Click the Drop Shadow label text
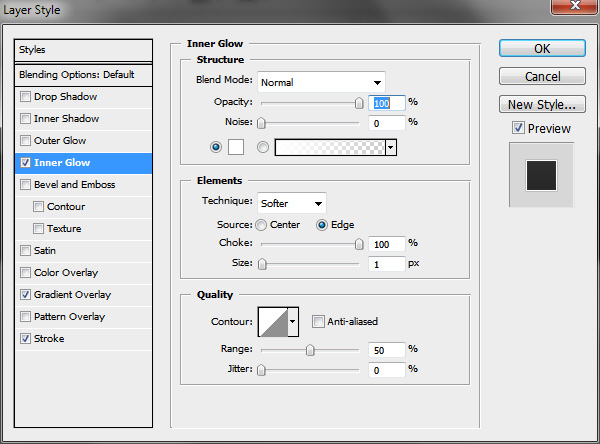Screen dimensions: 600x444 (x=65, y=97)
